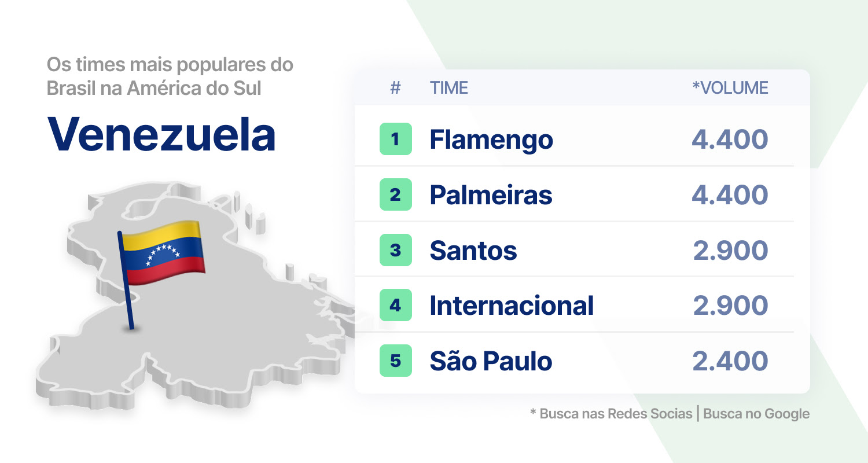Select the Flamengo team name
This screenshot has height=463, width=868.
point(491,139)
